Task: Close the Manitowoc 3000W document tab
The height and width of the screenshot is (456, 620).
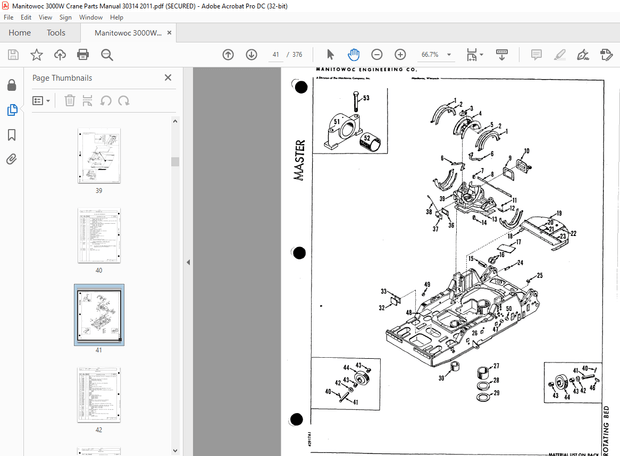Action: [x=169, y=33]
